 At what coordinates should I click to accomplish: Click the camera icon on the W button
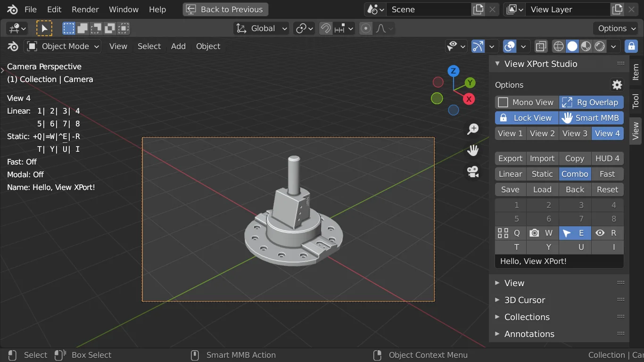click(x=535, y=233)
